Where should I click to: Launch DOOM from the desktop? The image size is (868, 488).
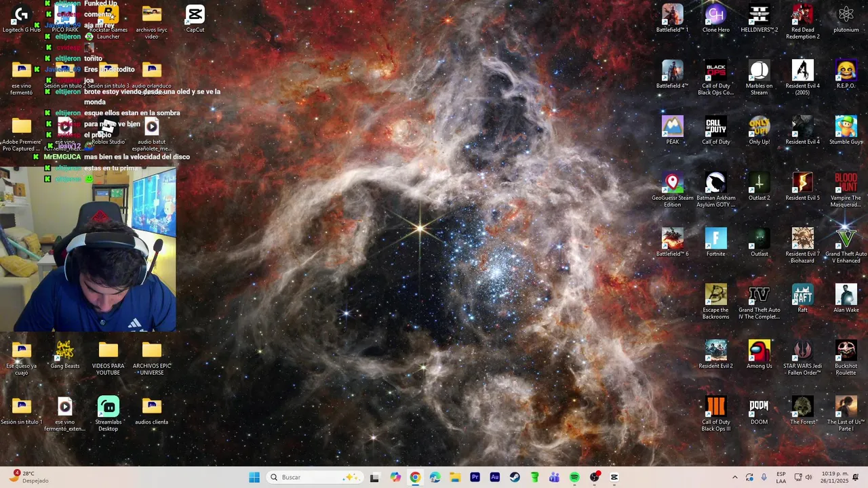pos(759,411)
